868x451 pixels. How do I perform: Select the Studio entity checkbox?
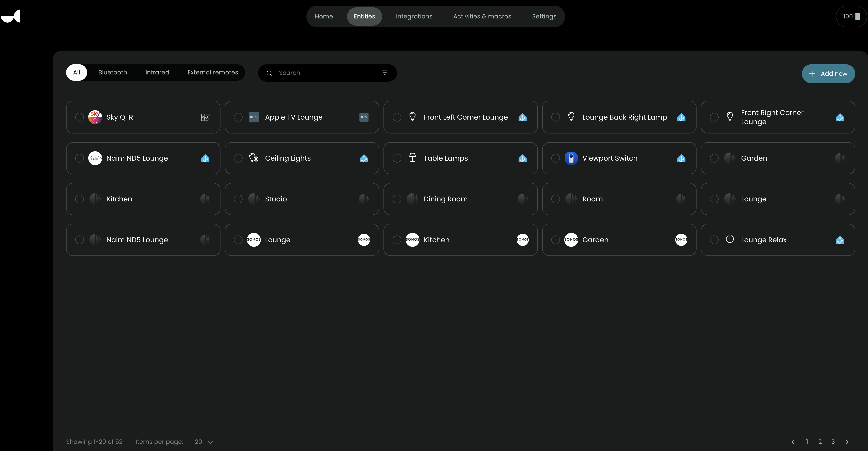pos(238,199)
